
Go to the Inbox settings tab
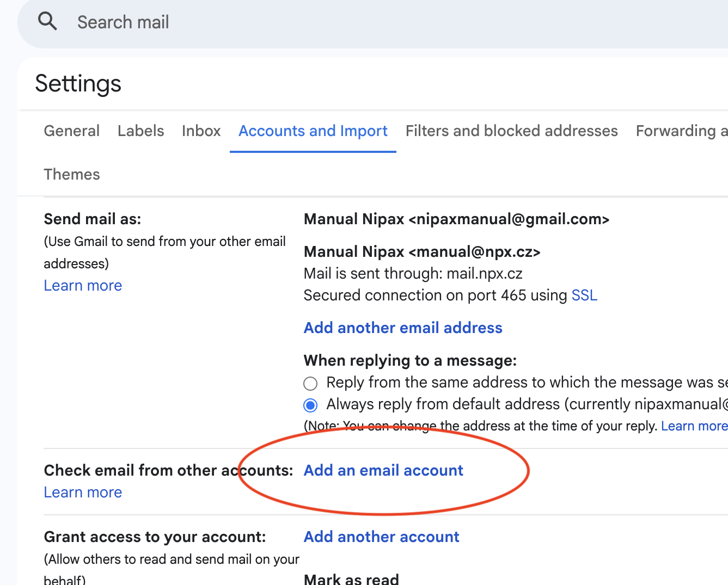201,131
